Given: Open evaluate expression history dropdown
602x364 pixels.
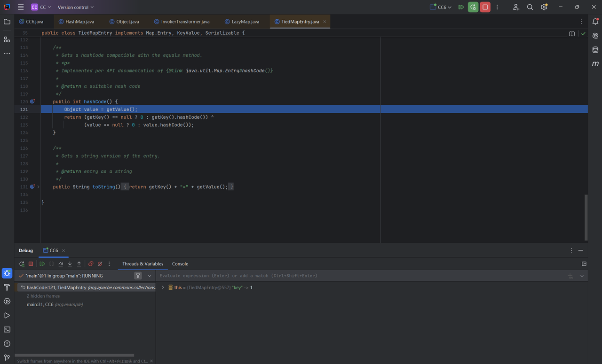Looking at the screenshot, I should (x=582, y=276).
